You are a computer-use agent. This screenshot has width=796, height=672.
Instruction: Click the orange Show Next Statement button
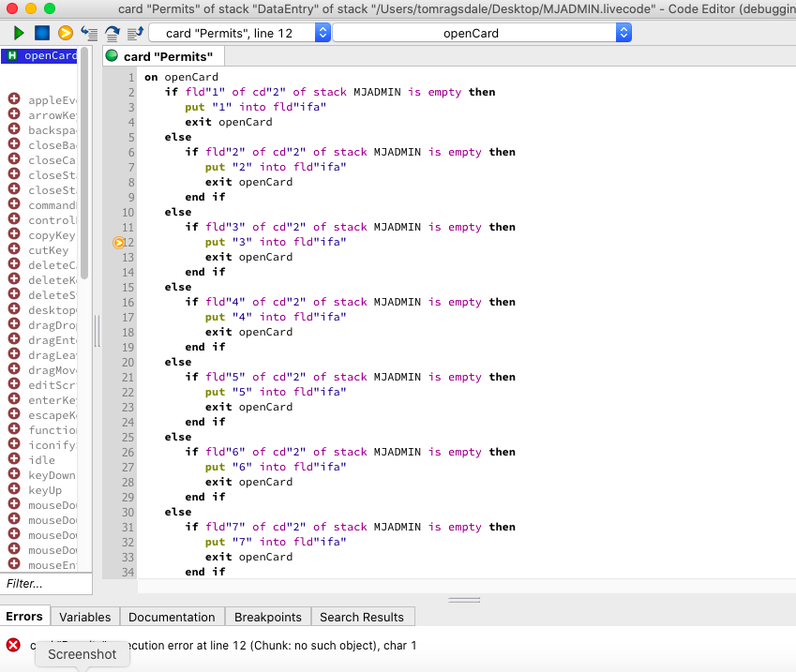[66, 33]
